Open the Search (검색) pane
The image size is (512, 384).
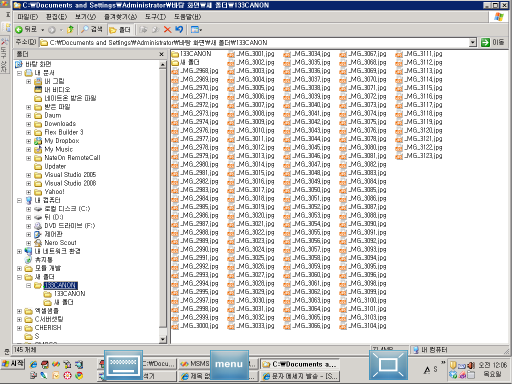tap(92, 30)
